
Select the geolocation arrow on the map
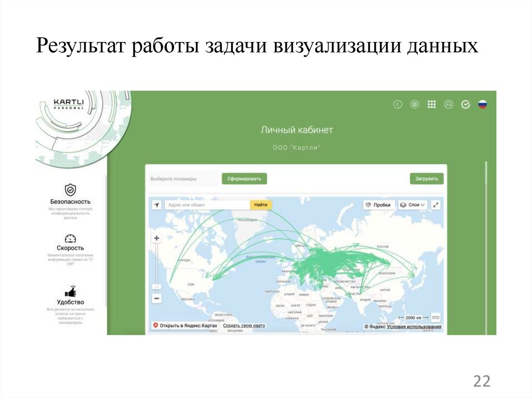pos(155,204)
